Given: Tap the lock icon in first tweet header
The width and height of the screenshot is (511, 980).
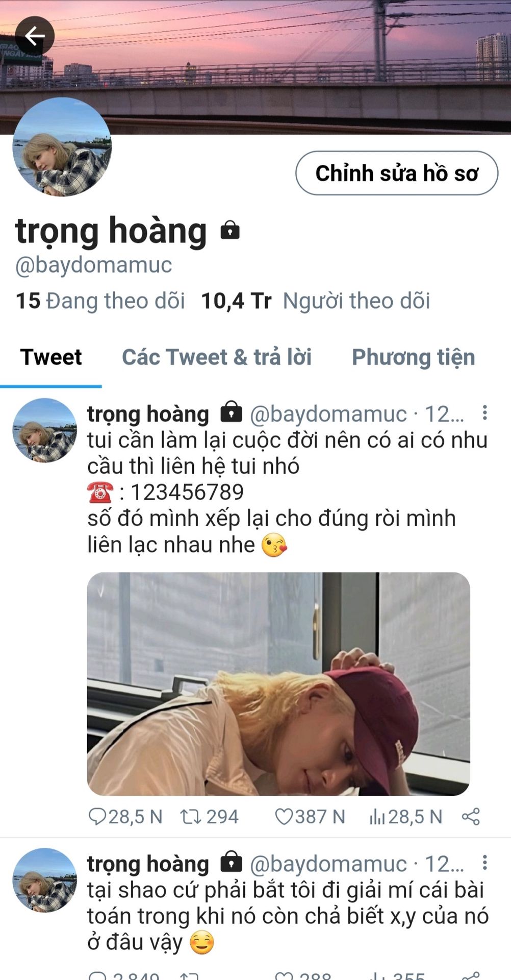Looking at the screenshot, I should coord(231,411).
